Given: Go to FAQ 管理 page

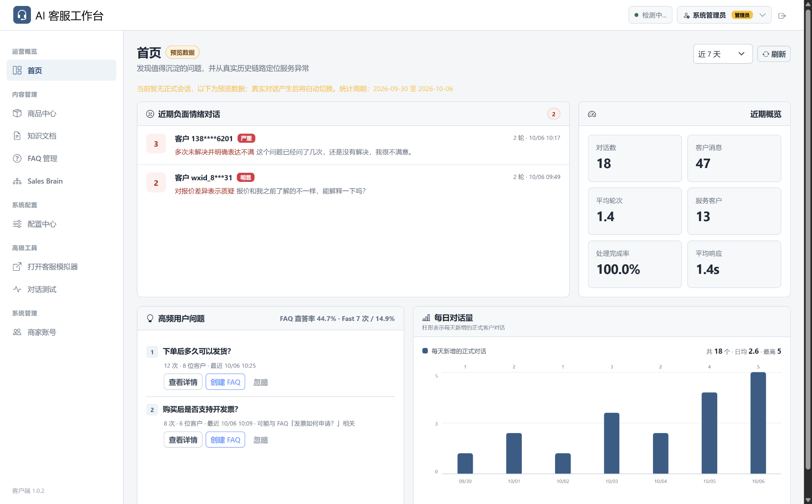Looking at the screenshot, I should coord(61,158).
